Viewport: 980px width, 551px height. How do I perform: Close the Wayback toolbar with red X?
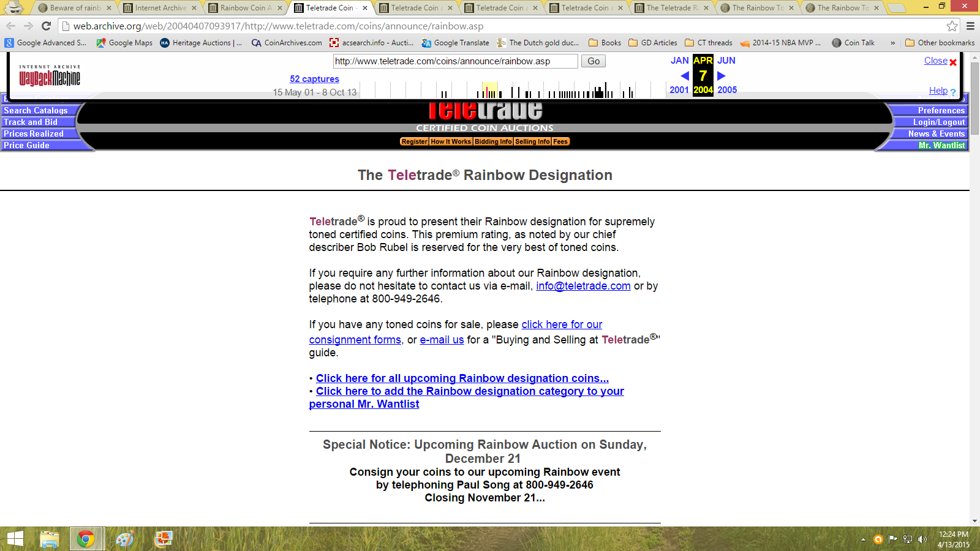[953, 62]
